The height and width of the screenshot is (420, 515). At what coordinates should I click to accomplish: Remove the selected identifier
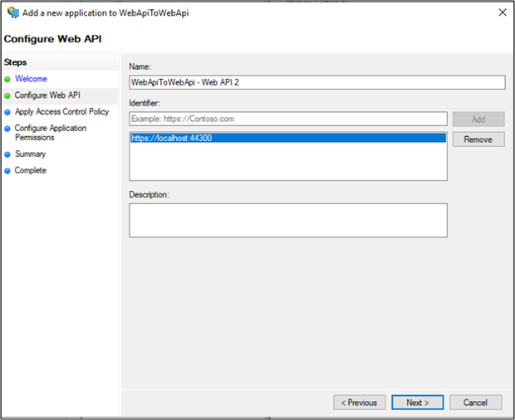[478, 139]
